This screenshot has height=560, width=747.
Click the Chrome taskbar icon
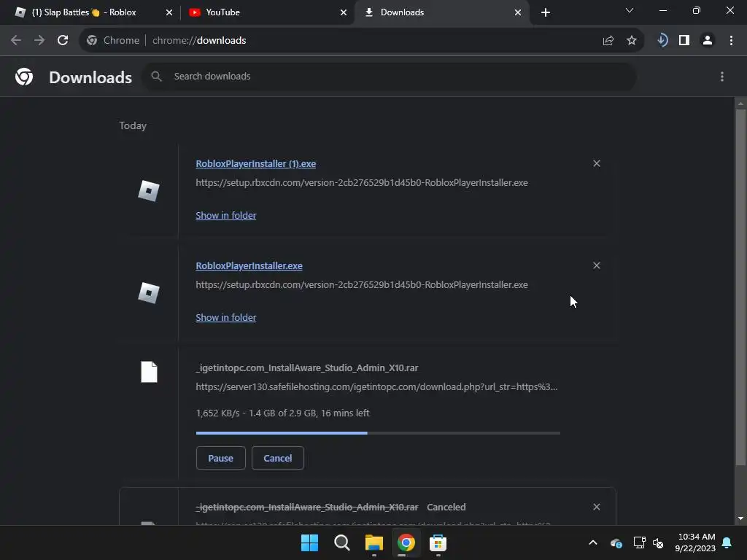pos(406,542)
